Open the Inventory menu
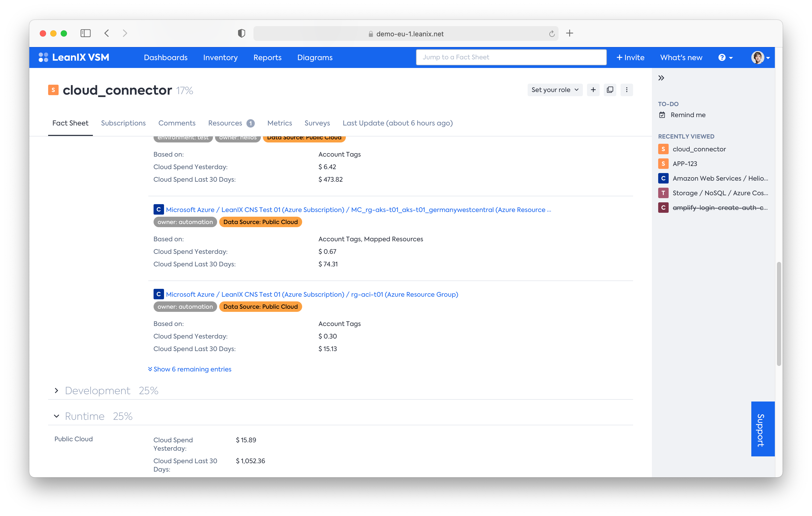This screenshot has width=812, height=516. tap(220, 58)
